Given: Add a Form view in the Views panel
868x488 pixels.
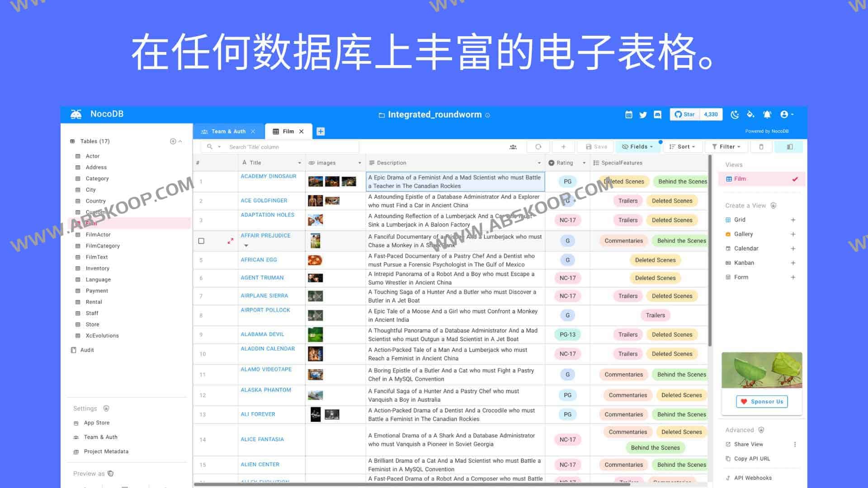Looking at the screenshot, I should point(793,277).
